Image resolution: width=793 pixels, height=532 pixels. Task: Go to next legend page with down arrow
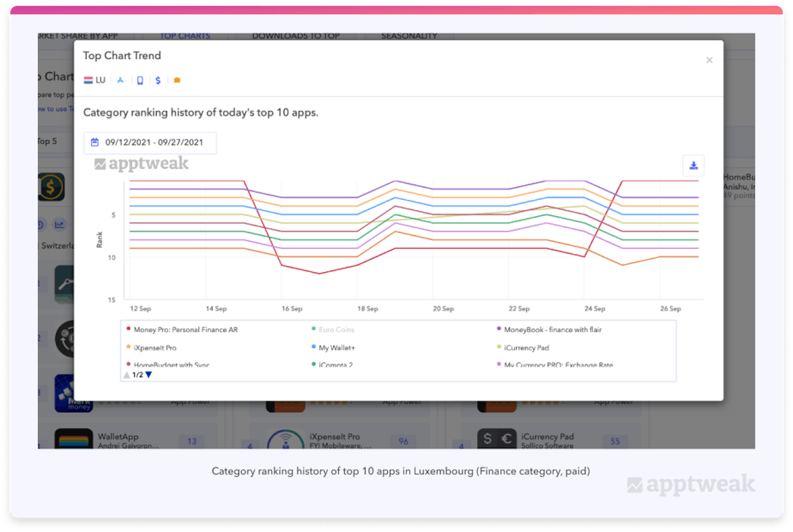149,375
